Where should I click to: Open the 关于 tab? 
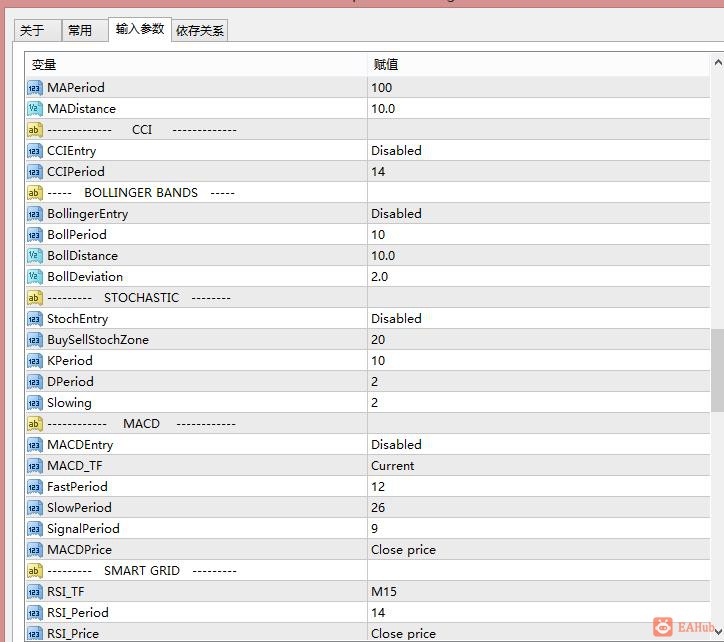tap(37, 30)
